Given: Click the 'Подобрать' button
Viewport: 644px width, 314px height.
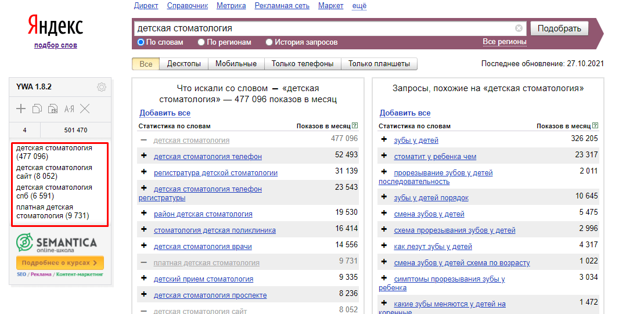Looking at the screenshot, I should click(559, 28).
